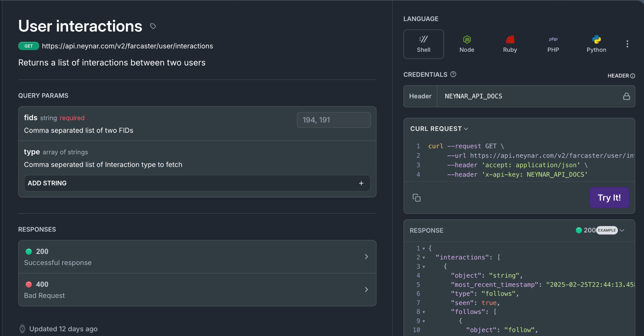This screenshot has height=336, width=644.
Task: Click the tag icon beside User interactions title
Action: click(153, 26)
